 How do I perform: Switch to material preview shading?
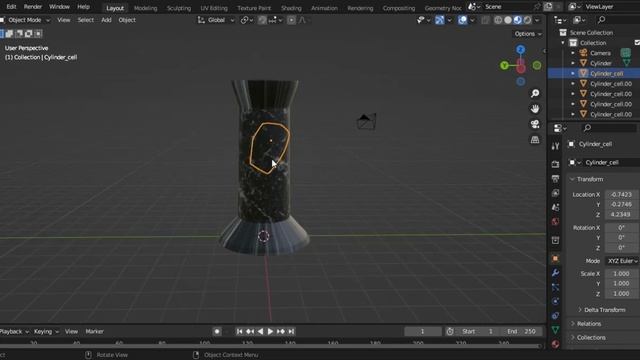point(518,20)
